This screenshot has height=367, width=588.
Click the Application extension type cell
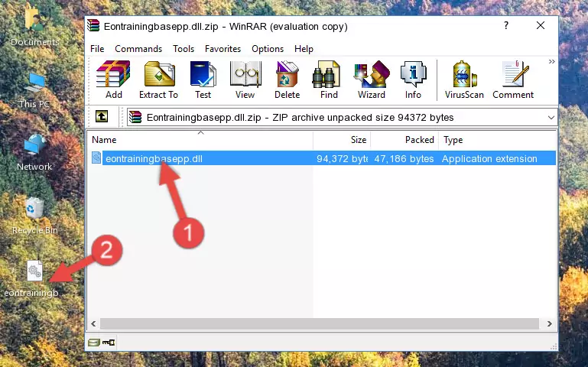point(489,158)
